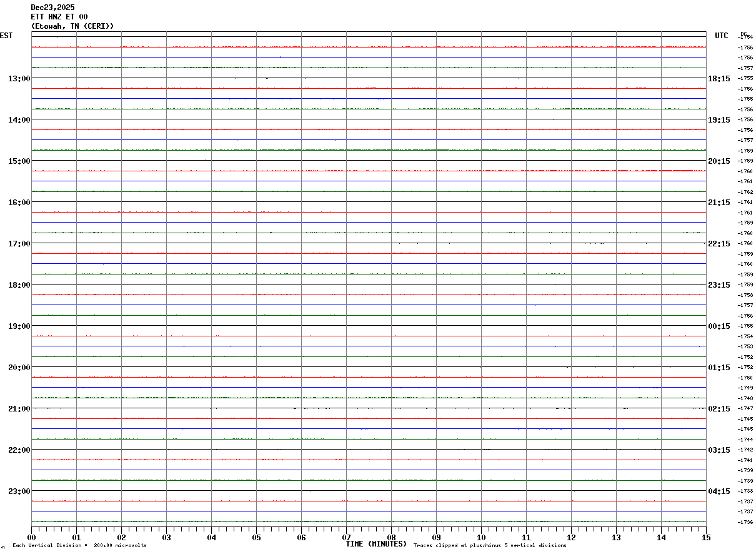Click the DC offset value -1744
Image resolution: width=756 pixels, height=554 pixels.
(x=745, y=440)
